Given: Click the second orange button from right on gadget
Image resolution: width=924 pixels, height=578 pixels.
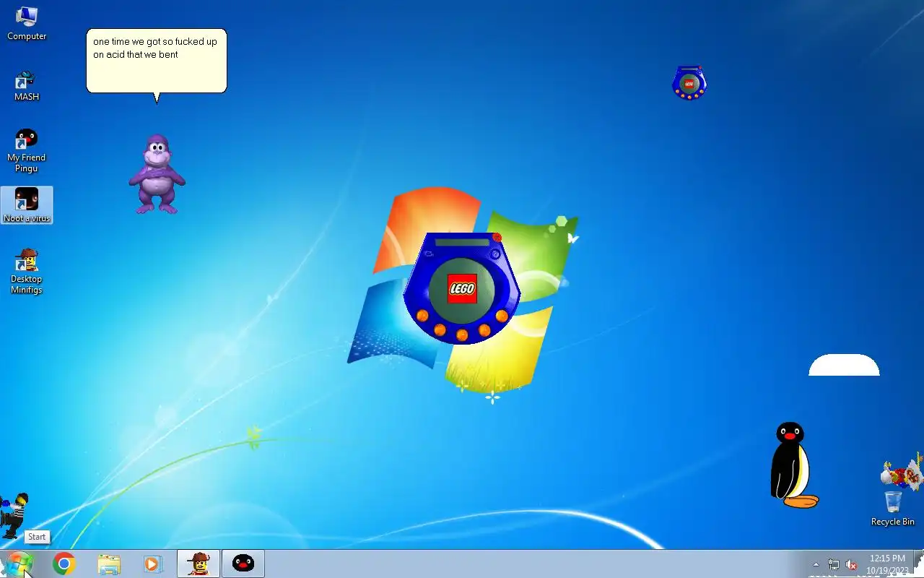Looking at the screenshot, I should pyautogui.click(x=484, y=329).
